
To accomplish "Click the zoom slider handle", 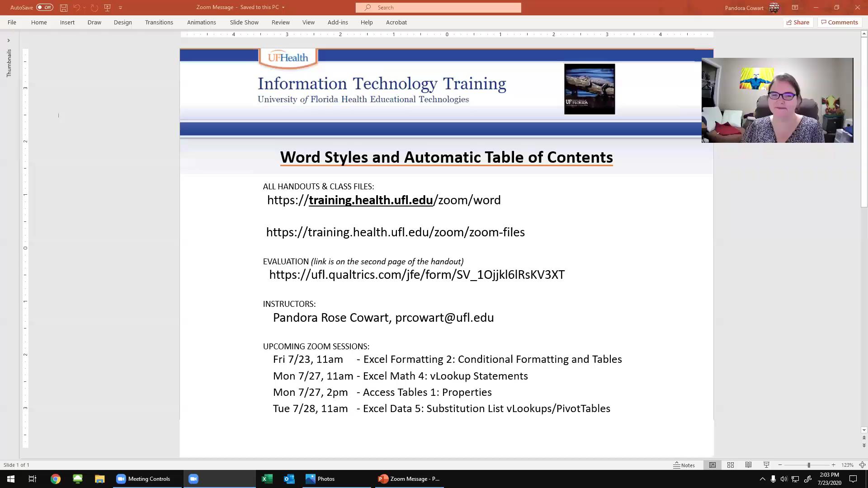I will [809, 465].
